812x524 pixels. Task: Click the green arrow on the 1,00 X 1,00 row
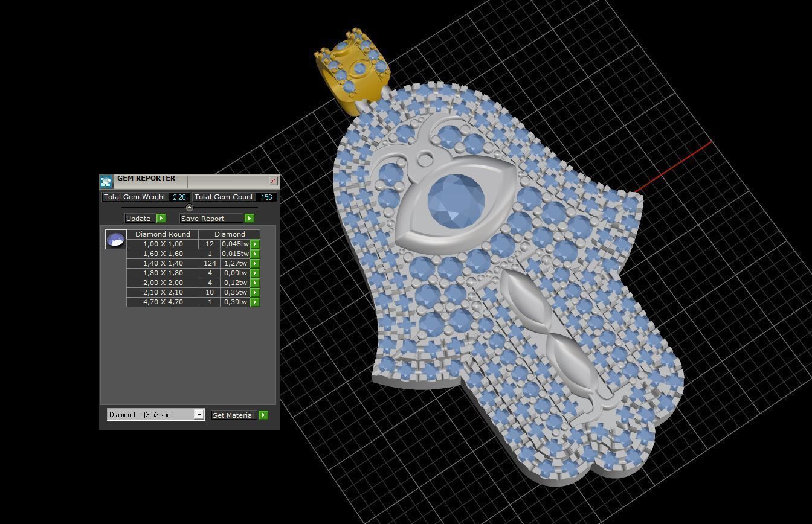pos(255,244)
